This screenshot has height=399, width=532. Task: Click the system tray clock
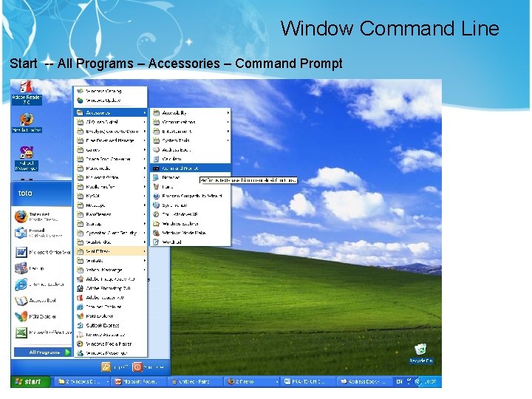click(x=430, y=382)
